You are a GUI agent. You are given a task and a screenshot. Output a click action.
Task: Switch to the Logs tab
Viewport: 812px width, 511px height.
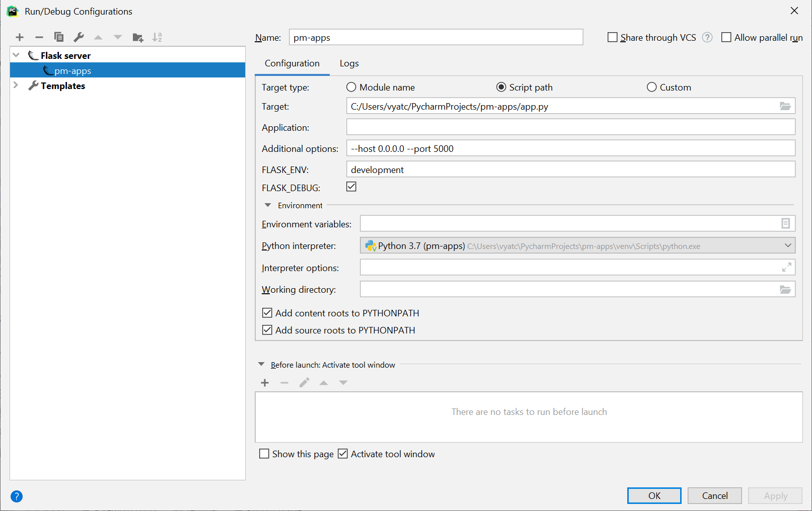tap(349, 63)
